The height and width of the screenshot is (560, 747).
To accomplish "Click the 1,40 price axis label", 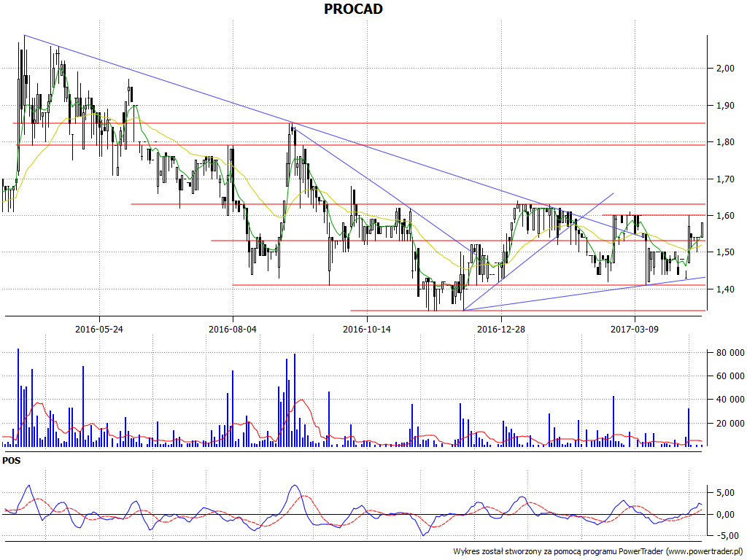I will coord(725,289).
